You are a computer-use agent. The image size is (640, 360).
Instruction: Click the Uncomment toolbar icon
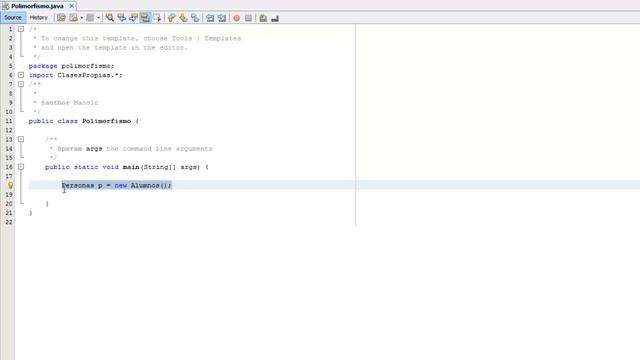(275, 18)
